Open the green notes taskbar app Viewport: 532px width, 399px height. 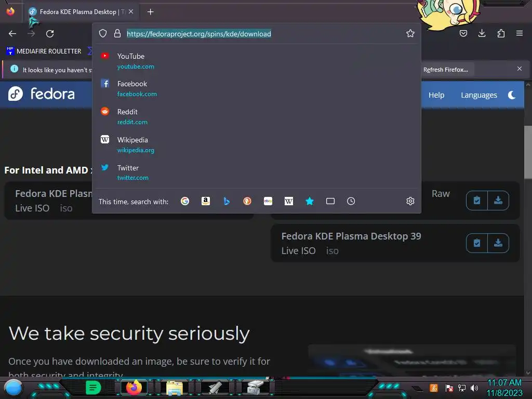pyautogui.click(x=94, y=388)
